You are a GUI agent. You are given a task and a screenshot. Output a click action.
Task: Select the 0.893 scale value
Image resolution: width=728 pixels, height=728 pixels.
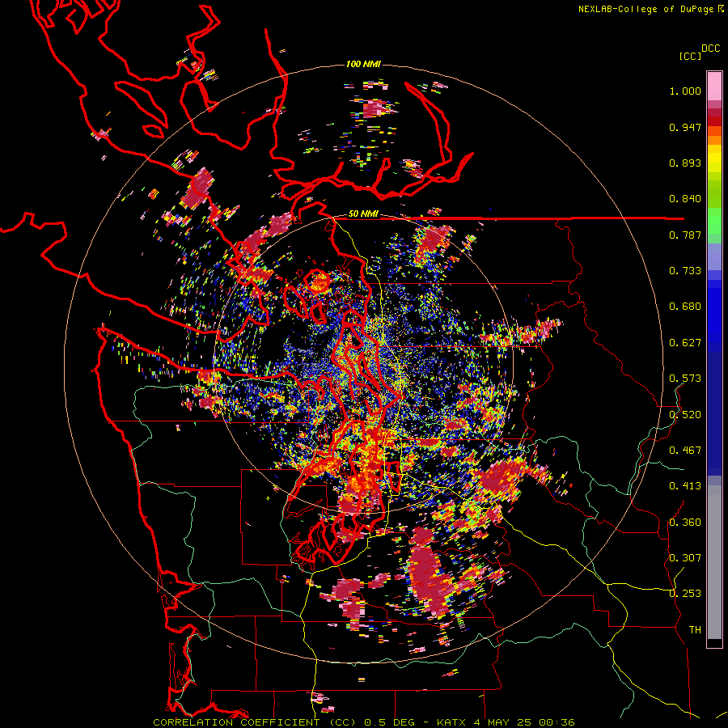(x=685, y=163)
